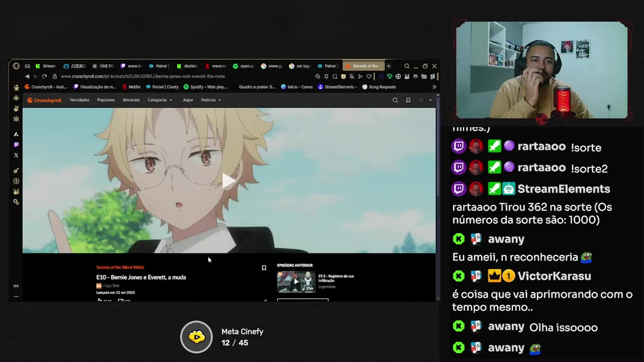The image size is (644, 362).
Task: Open the Secrets of the Silent Witch series link
Action: click(120, 267)
